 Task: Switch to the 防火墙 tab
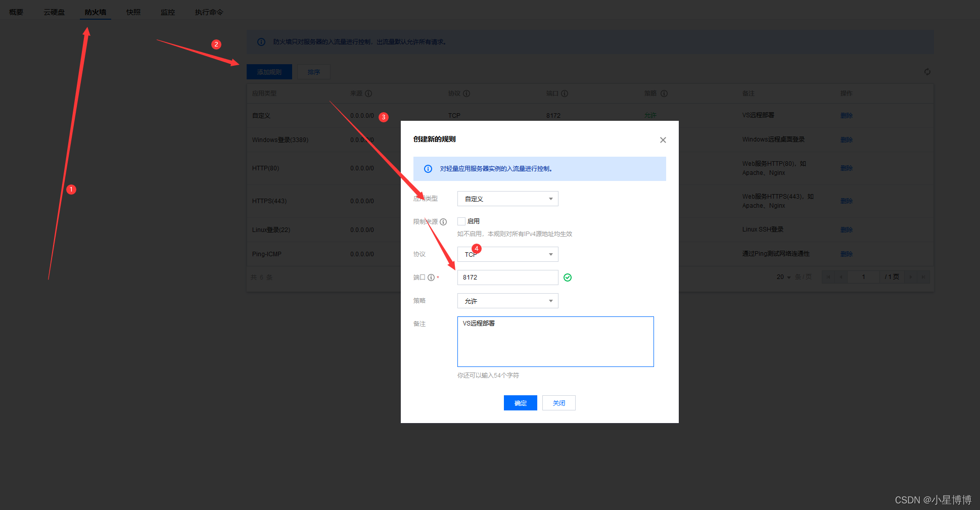[96, 12]
